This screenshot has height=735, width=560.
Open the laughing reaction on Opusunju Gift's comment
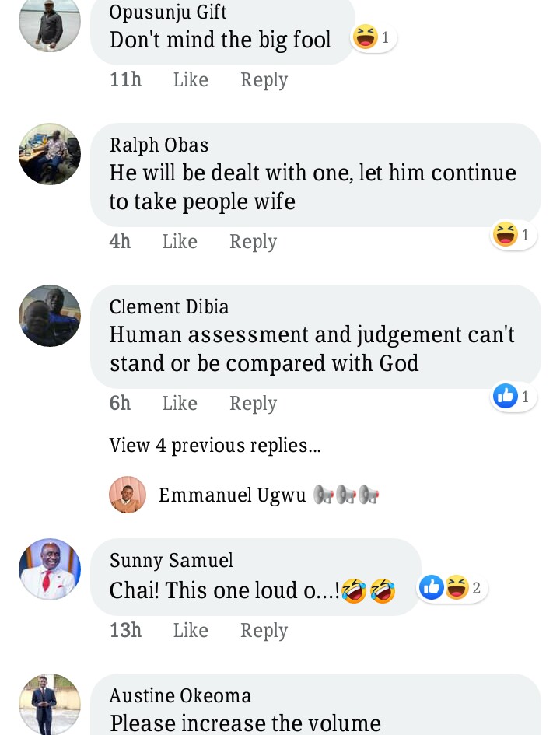[x=373, y=37]
